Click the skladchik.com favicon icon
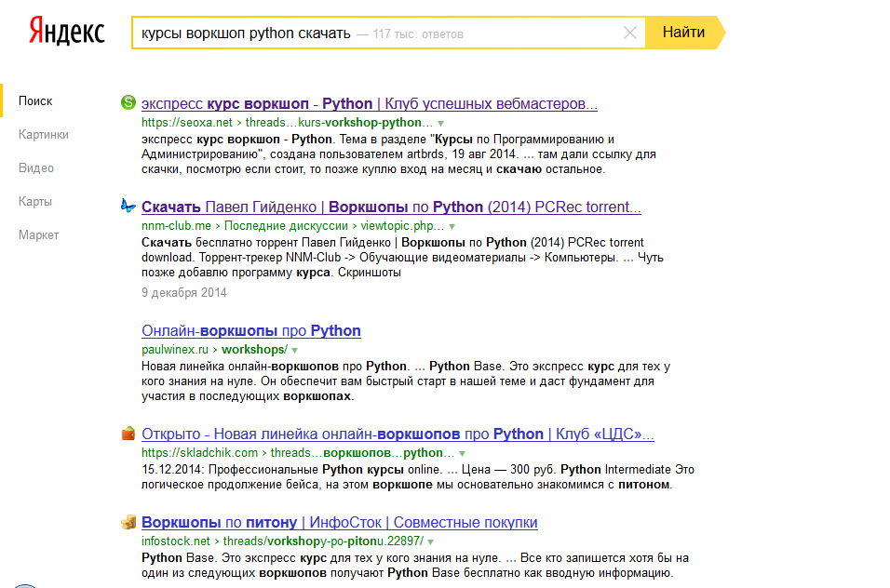This screenshot has height=588, width=890. tap(128, 433)
